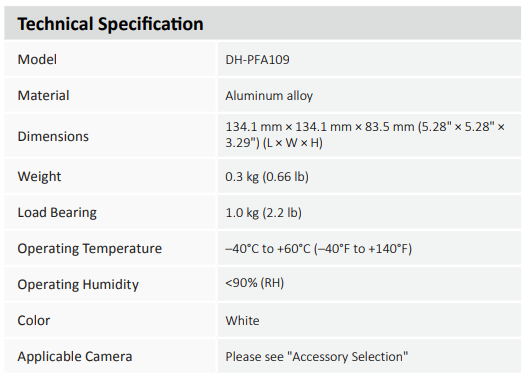The height and width of the screenshot is (378, 526).
Task: Click the DH-PFA109 model value
Action: click(257, 60)
